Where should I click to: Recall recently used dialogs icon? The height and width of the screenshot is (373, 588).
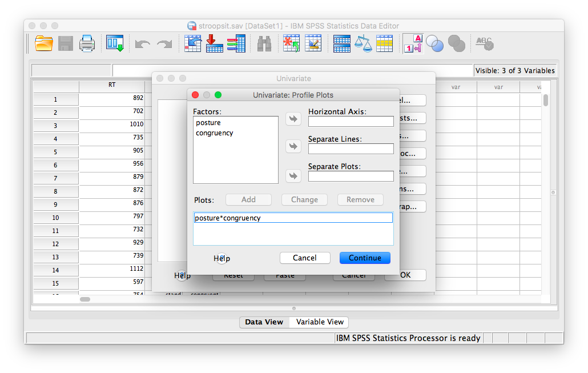pos(115,43)
